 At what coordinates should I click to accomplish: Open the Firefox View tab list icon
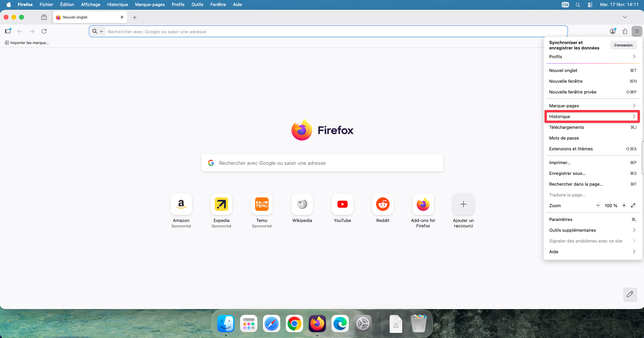(x=44, y=17)
